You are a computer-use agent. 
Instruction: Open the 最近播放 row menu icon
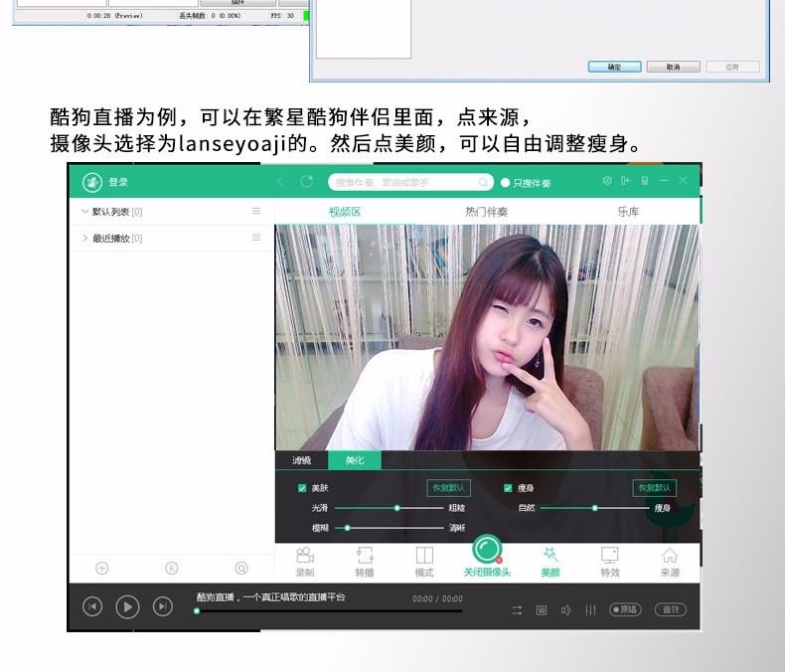coord(256,238)
